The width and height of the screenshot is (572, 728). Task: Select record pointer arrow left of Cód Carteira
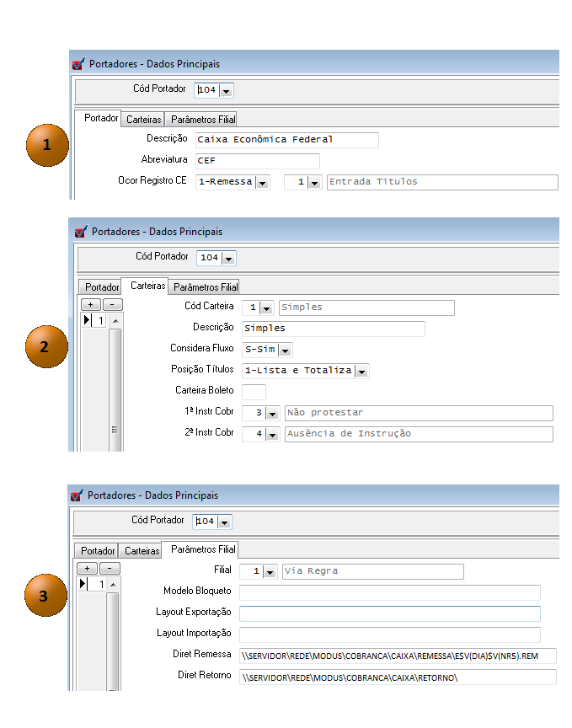point(88,321)
